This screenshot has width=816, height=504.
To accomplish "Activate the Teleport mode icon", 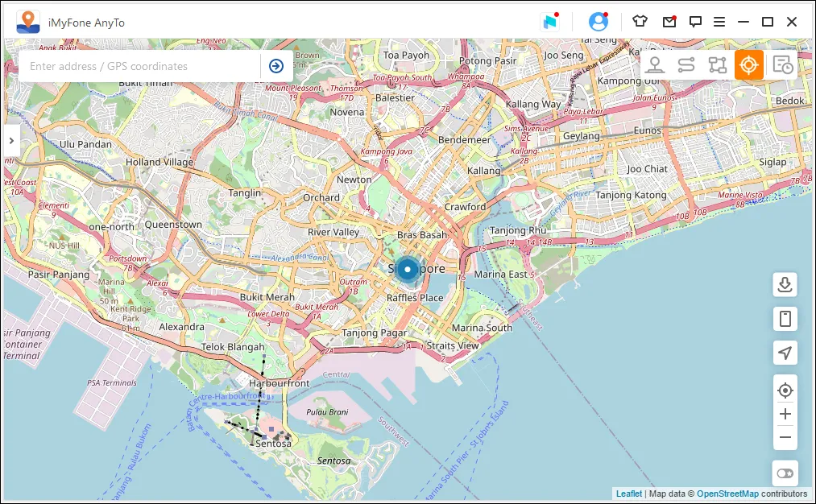I will (748, 64).
